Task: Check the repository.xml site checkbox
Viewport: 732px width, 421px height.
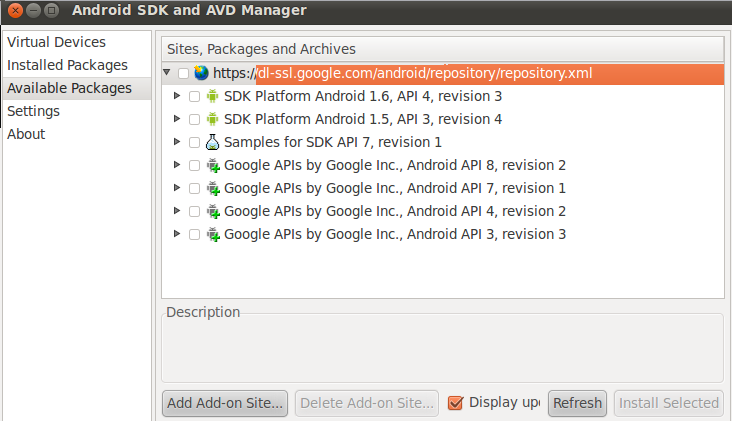Action: [x=183, y=73]
